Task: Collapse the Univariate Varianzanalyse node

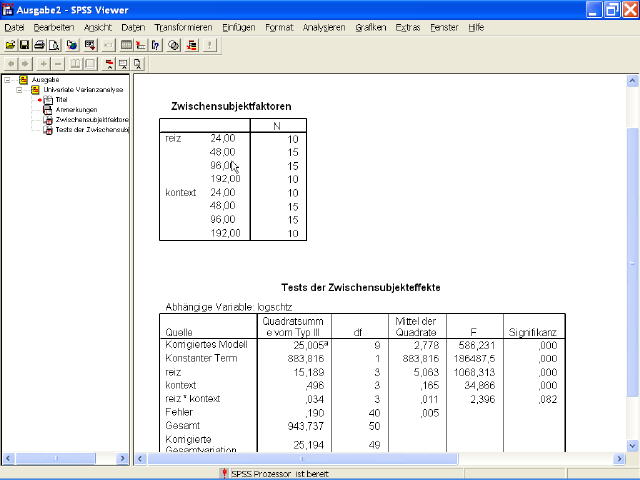Action: click(21, 90)
